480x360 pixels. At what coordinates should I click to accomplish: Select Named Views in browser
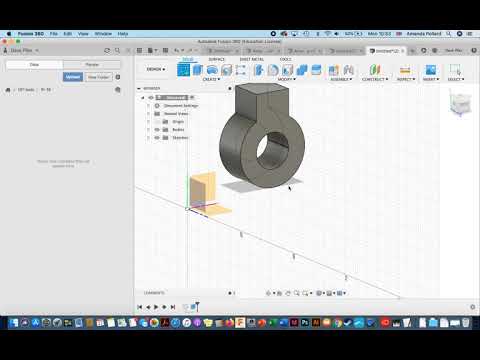click(x=176, y=114)
